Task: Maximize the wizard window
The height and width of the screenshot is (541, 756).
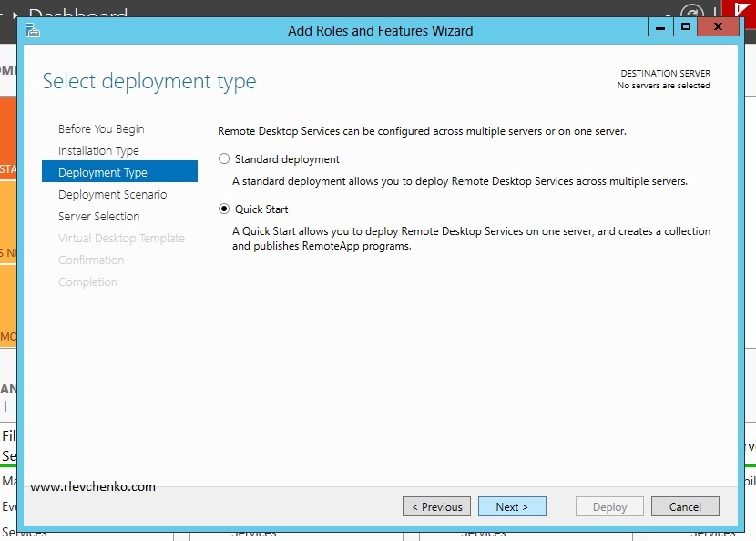Action: pyautogui.click(x=685, y=28)
